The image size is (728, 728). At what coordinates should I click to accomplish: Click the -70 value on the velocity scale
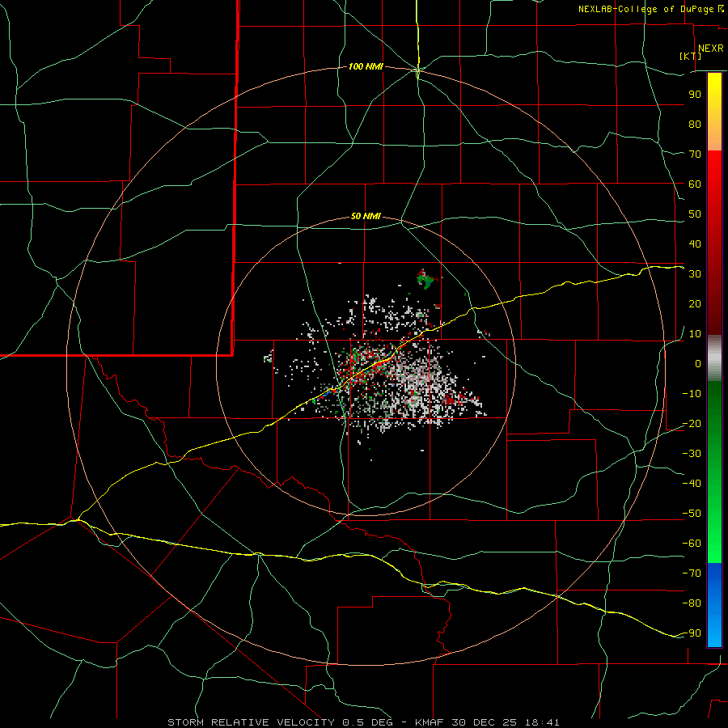coord(692,573)
